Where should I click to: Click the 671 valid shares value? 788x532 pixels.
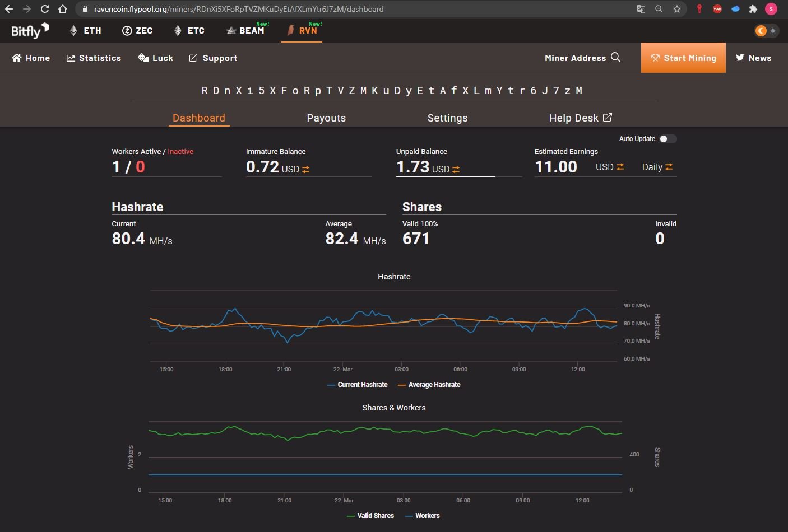click(416, 239)
